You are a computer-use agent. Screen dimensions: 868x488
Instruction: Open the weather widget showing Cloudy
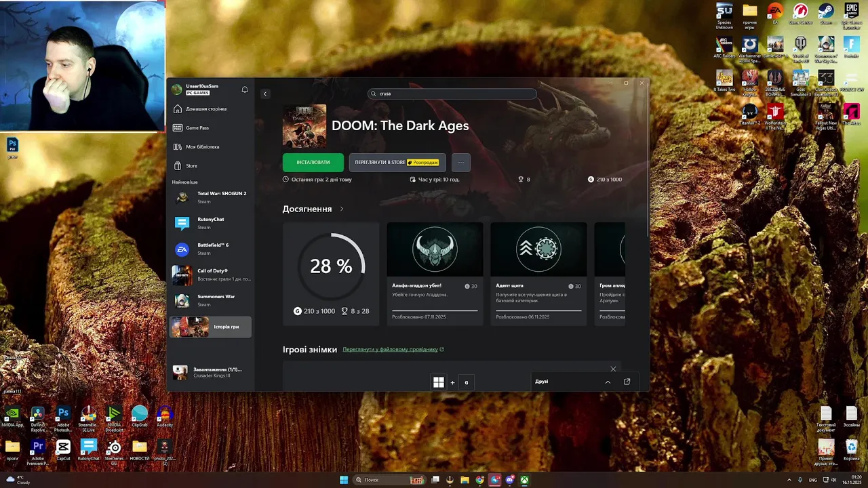point(17,480)
